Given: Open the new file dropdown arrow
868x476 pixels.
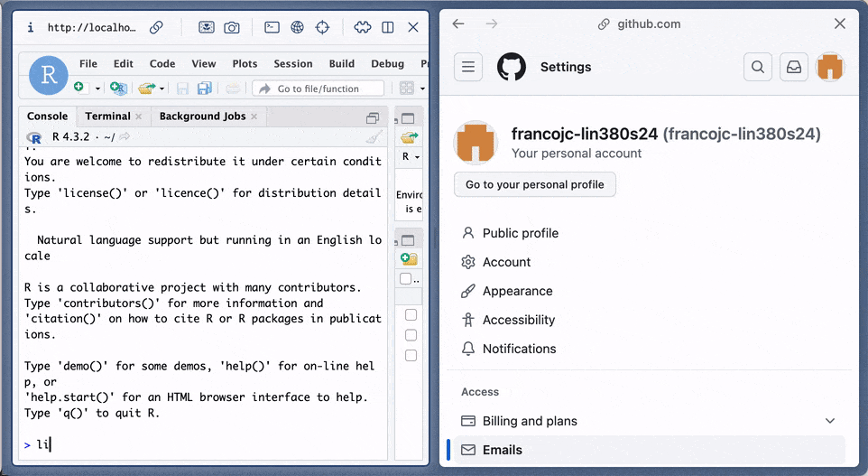Looking at the screenshot, I should pos(97,89).
